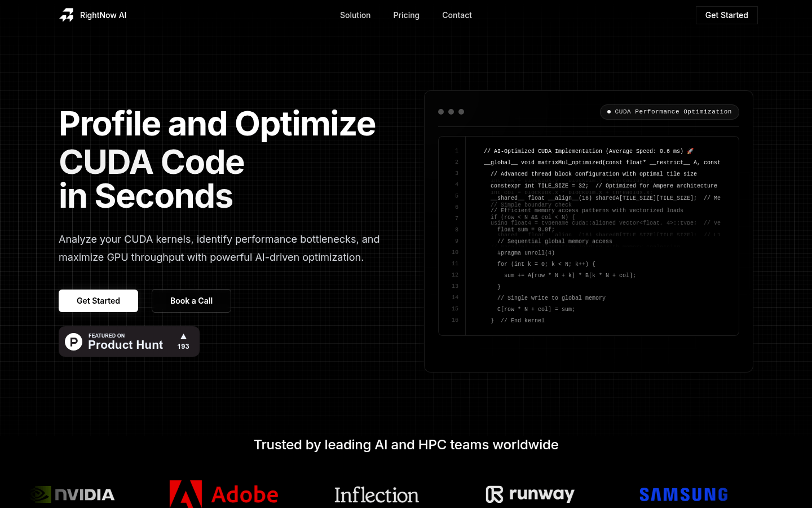
Task: Click the RightNow AI logo icon
Action: tap(67, 15)
